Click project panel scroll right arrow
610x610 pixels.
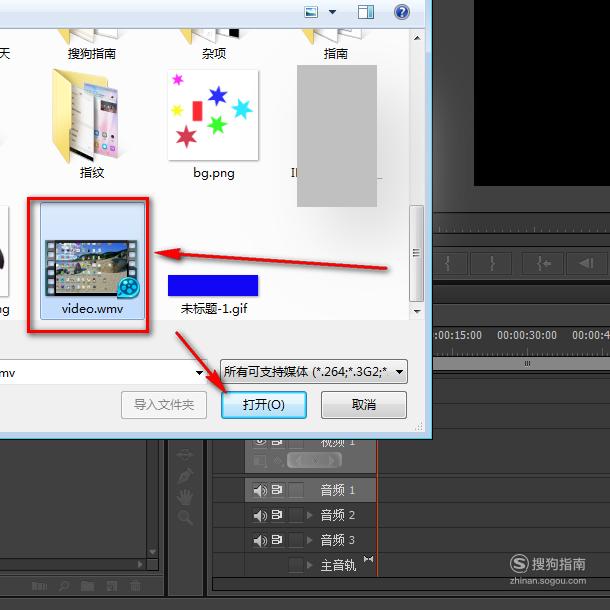[140, 564]
